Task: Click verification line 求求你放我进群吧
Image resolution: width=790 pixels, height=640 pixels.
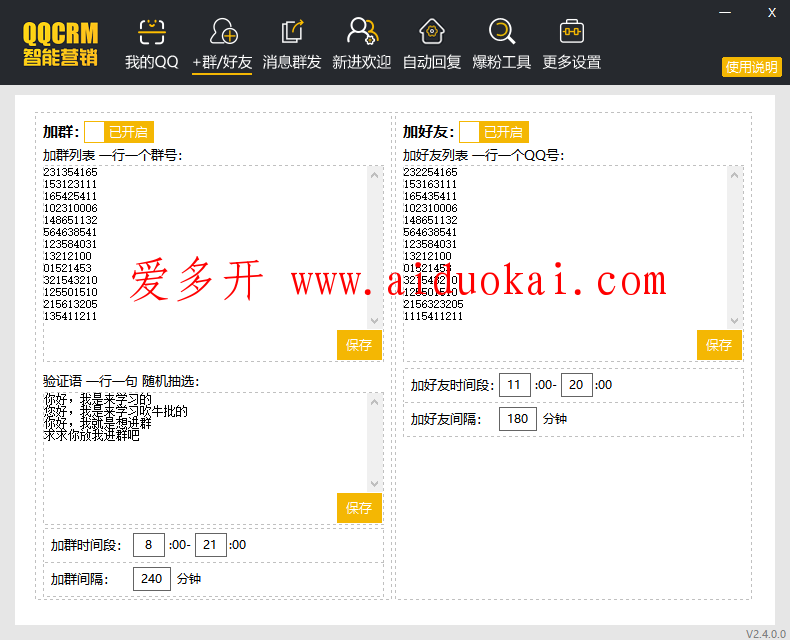Action: [91, 435]
